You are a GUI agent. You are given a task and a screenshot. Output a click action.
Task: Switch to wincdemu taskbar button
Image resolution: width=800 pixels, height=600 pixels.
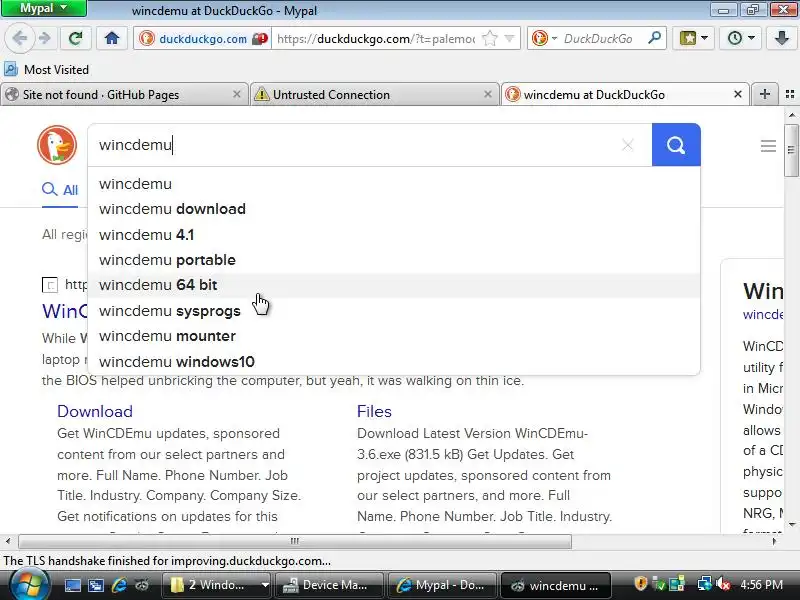point(556,585)
